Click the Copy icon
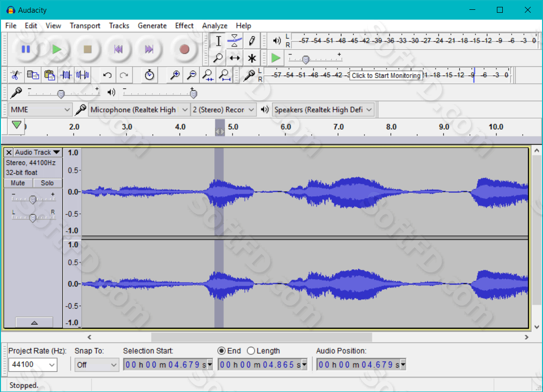 (33, 75)
